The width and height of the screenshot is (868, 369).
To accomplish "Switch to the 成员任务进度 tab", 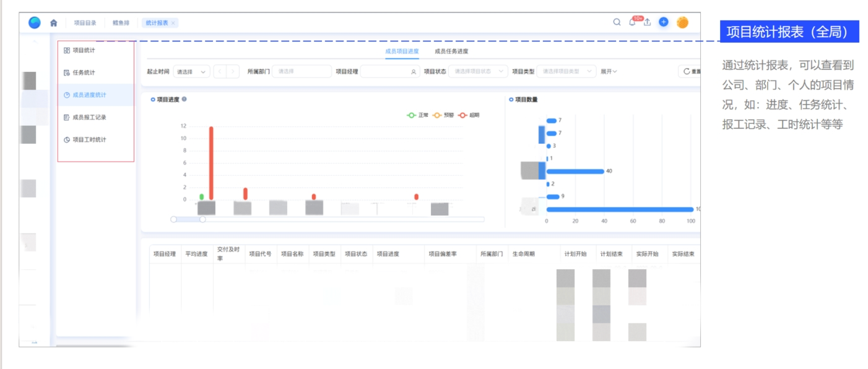I will click(451, 51).
